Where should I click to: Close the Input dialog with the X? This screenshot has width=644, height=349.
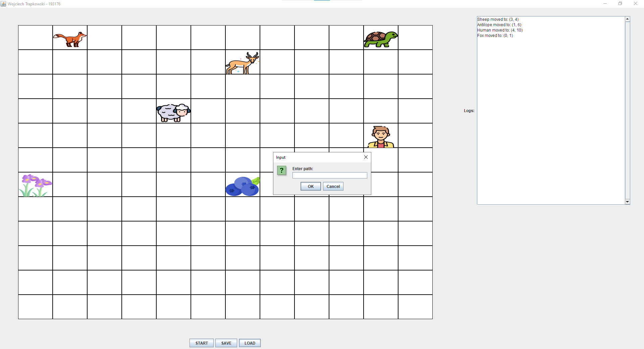(x=366, y=157)
